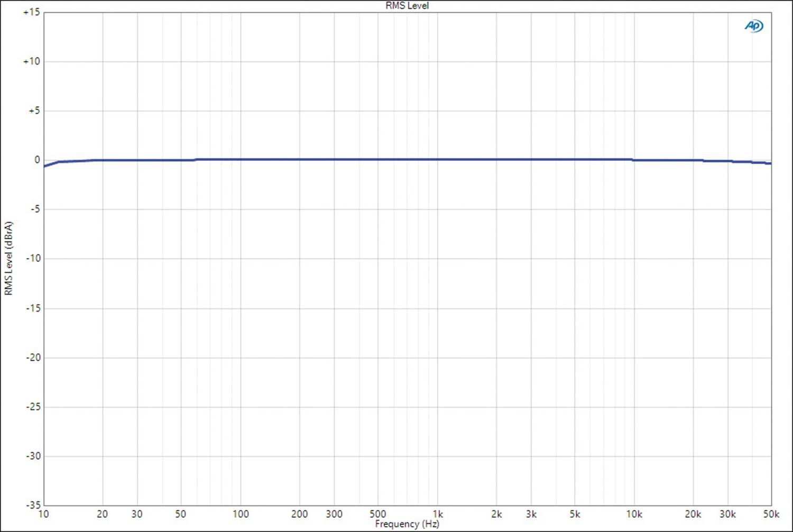
Task: Click the 1k frequency label
Action: 438,514
